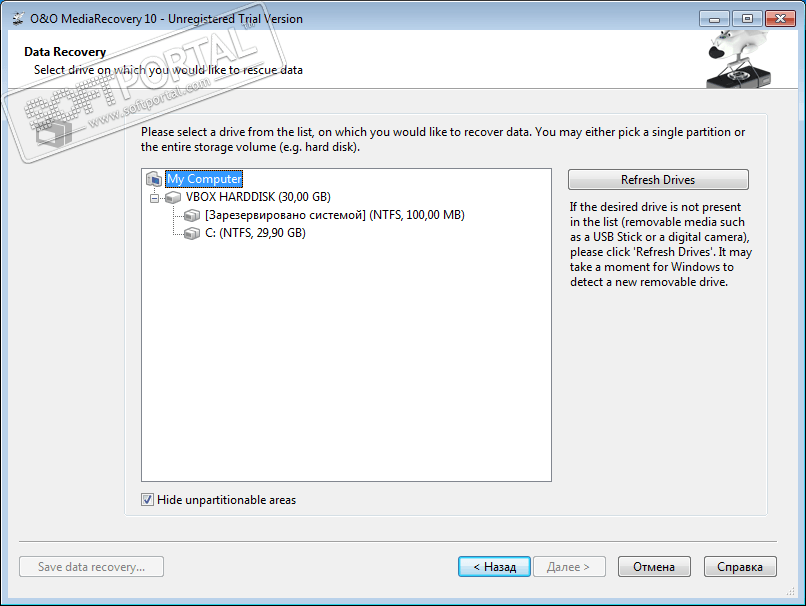This screenshot has width=806, height=606.
Task: Click the O&O MediaRecovery title bar icon
Action: coord(18,19)
